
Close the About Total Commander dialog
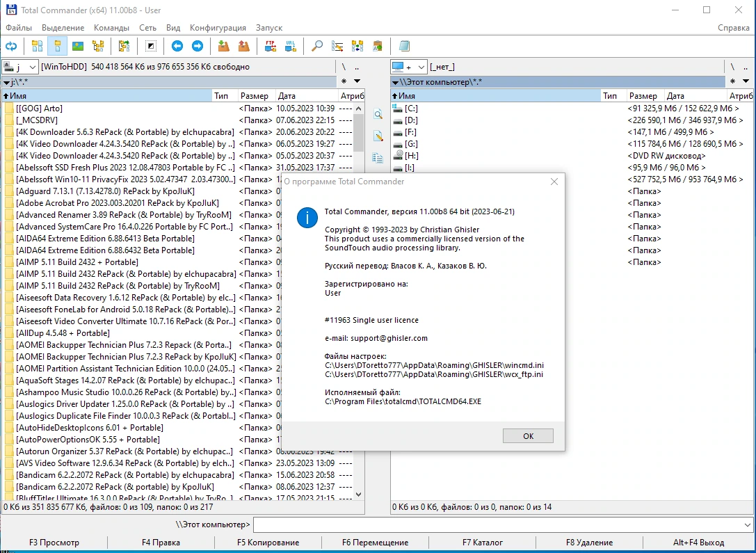[x=554, y=182]
